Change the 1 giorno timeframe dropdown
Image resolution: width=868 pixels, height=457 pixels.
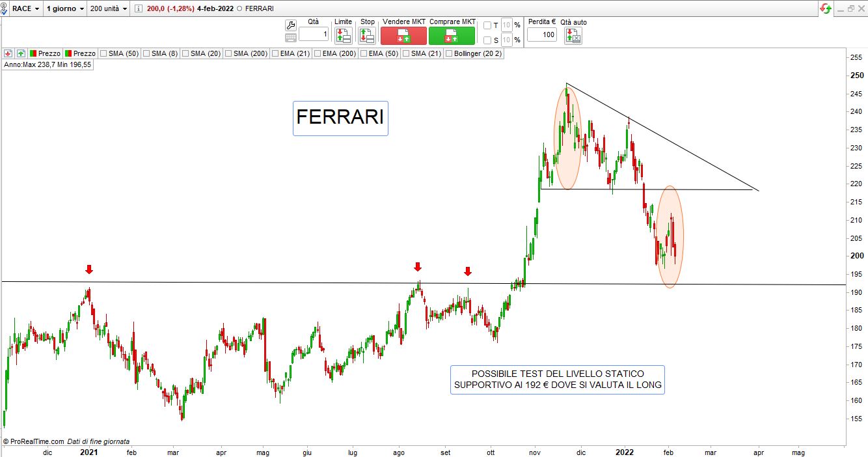click(x=66, y=8)
